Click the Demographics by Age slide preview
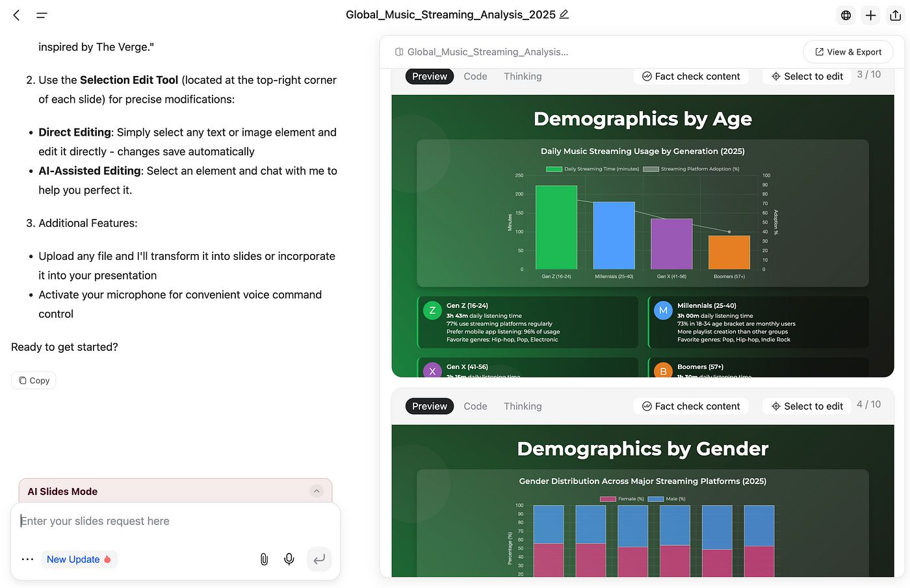Screen dimensions: 910x588 [643, 236]
